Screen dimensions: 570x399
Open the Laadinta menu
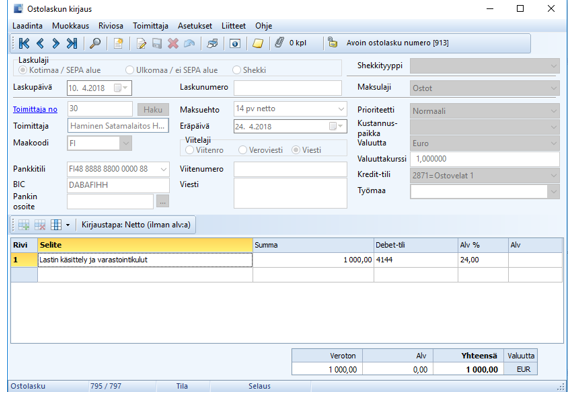click(27, 26)
